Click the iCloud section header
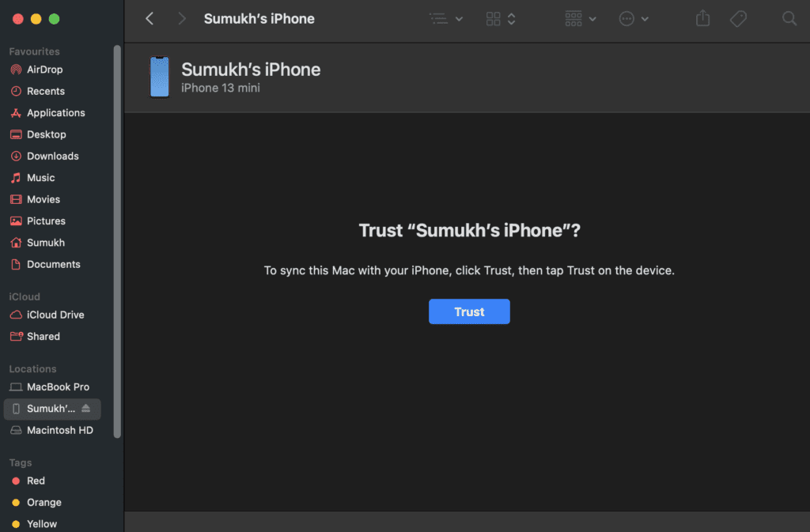Screen dimensions: 810x532 25,296
